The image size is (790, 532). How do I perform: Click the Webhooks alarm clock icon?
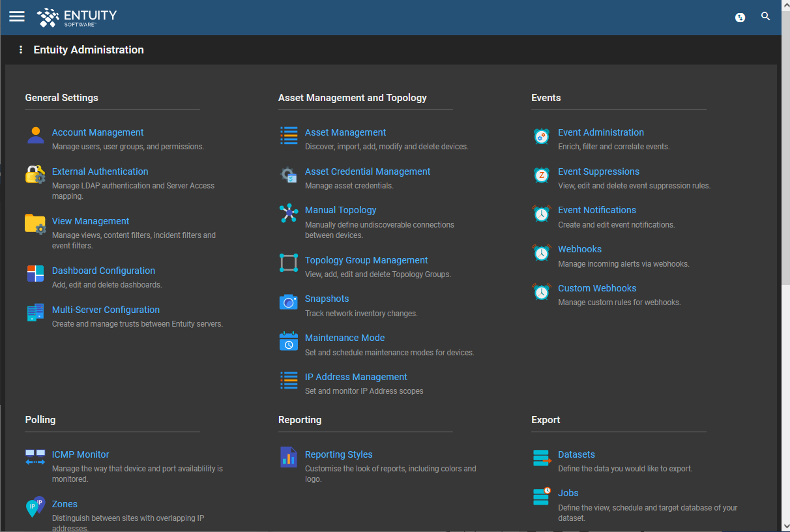coord(542,252)
